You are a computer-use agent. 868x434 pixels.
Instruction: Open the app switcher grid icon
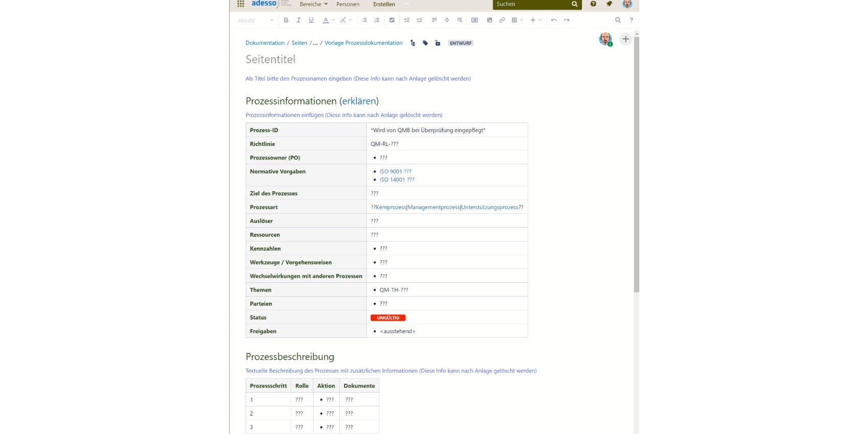240,4
